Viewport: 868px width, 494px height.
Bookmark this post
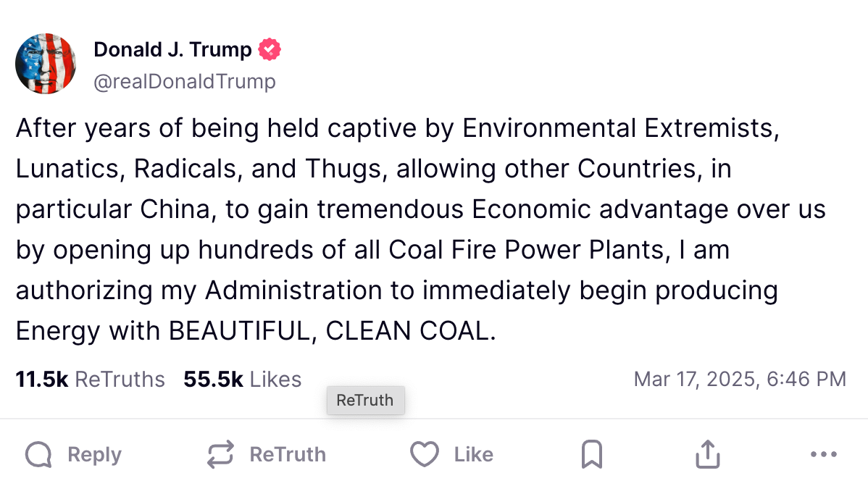coord(592,455)
